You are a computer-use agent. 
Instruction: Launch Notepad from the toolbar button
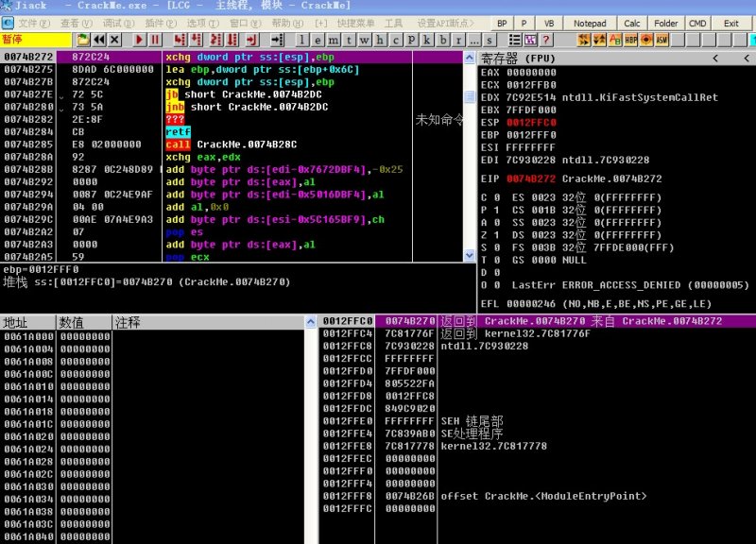pyautogui.click(x=590, y=23)
